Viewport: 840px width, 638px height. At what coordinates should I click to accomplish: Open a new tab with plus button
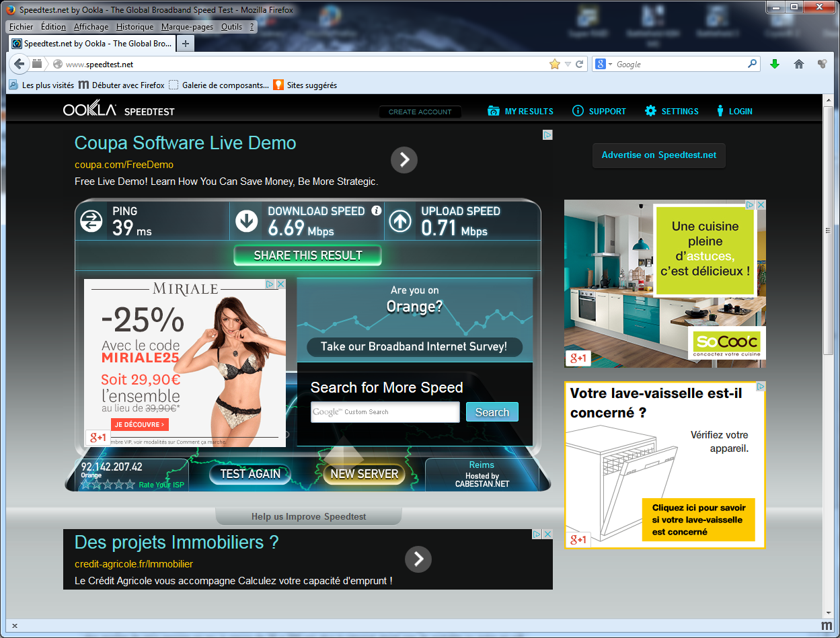click(186, 43)
